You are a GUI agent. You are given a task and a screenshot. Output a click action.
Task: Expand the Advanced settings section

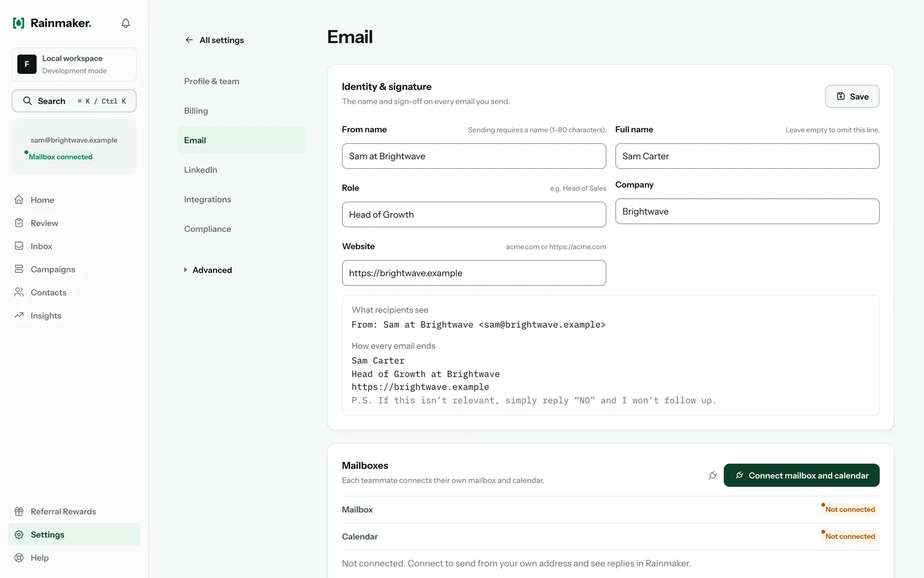click(208, 270)
